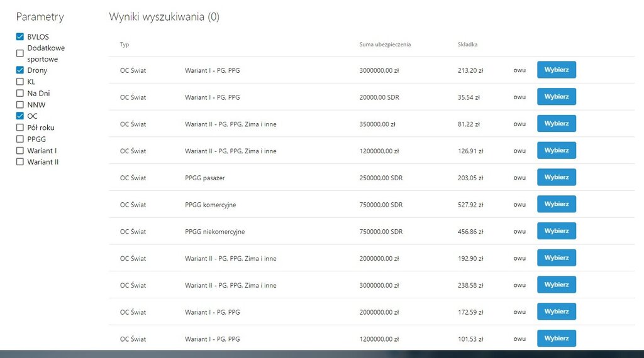Click Wybierz for PPGG komercyjne
644x358 pixels.
coord(556,204)
